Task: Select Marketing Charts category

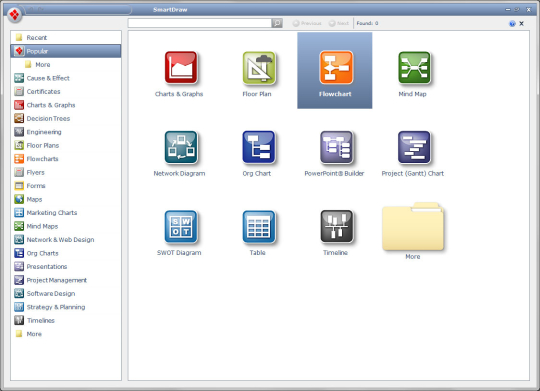Action: pos(66,213)
